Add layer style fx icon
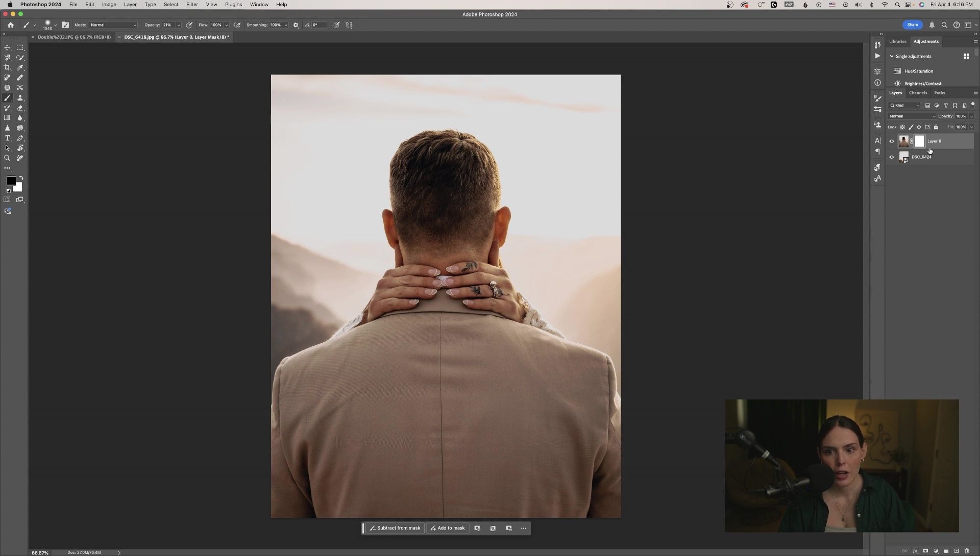Screen dimensions: 980x556 [x=915, y=551]
